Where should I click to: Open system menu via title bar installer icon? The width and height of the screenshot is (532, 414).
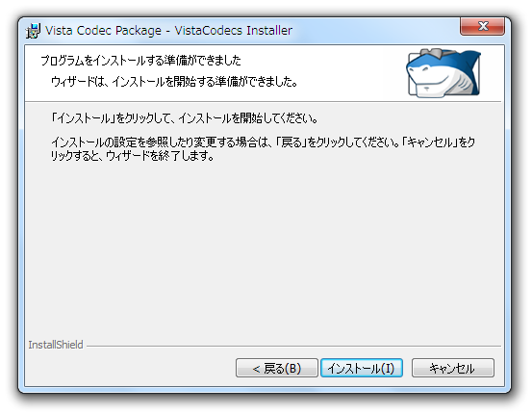click(x=34, y=31)
